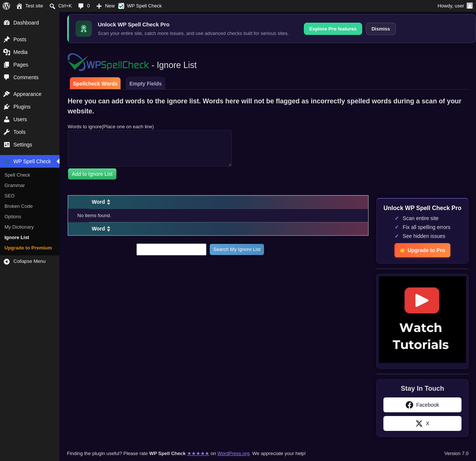Click the Pro banner award ribbon icon
Image resolution: width=476 pixels, height=461 pixels.
[x=84, y=29]
